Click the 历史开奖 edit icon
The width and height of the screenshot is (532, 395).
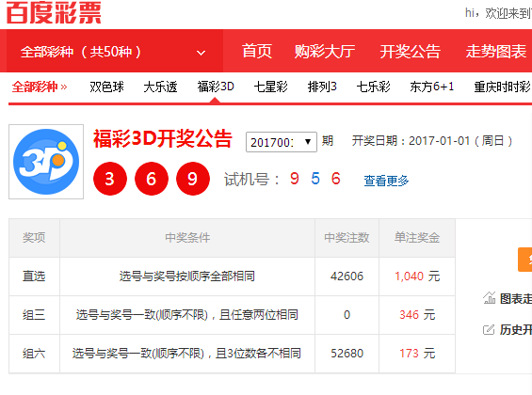[x=489, y=329]
